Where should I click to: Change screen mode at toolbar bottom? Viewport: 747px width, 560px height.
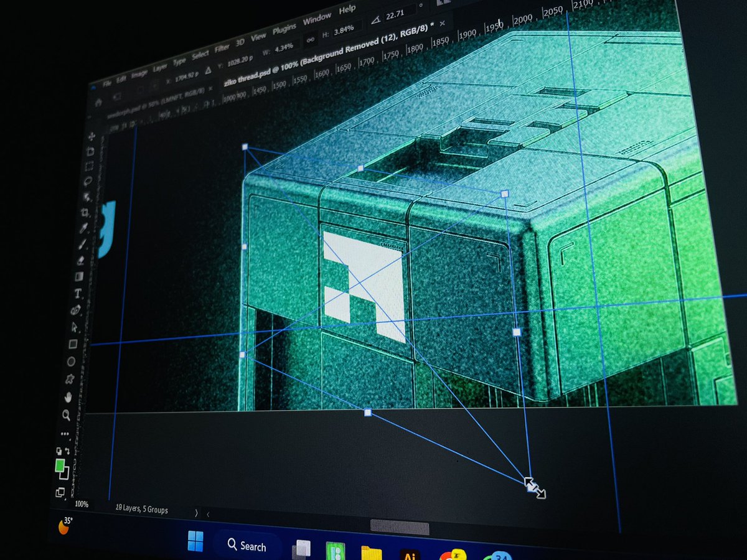[60, 492]
